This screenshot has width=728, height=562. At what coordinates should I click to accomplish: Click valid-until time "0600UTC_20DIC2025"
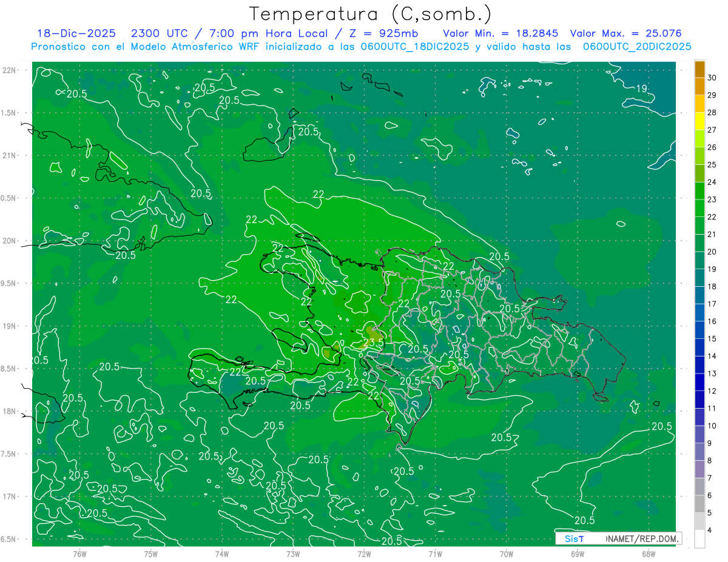coord(637,47)
